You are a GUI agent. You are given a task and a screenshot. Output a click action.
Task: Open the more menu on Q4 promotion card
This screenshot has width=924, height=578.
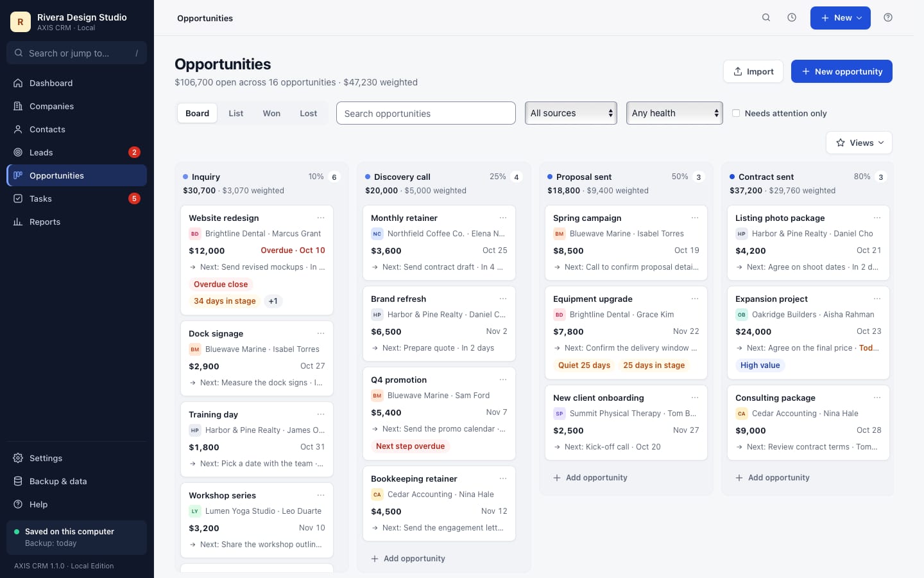pyautogui.click(x=503, y=380)
